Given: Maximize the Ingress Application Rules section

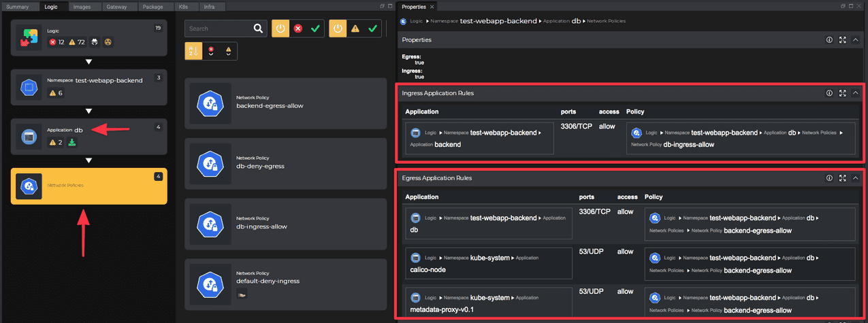Looking at the screenshot, I should click(843, 93).
